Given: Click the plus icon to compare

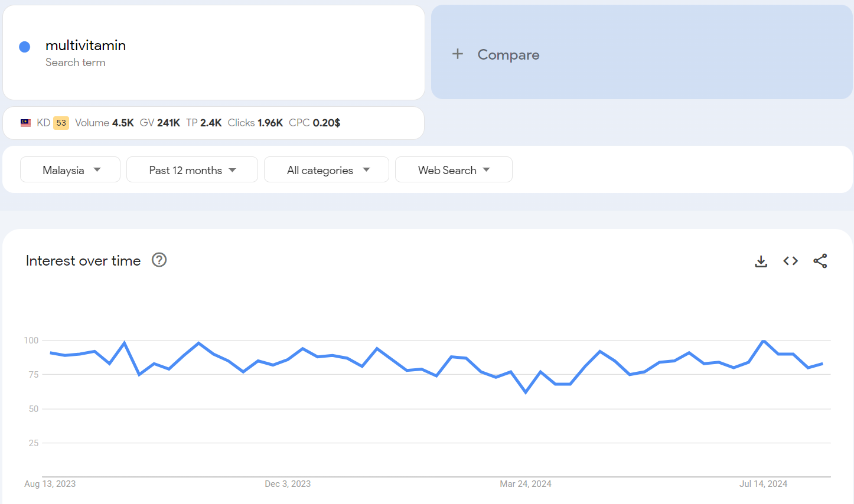Looking at the screenshot, I should pyautogui.click(x=458, y=54).
